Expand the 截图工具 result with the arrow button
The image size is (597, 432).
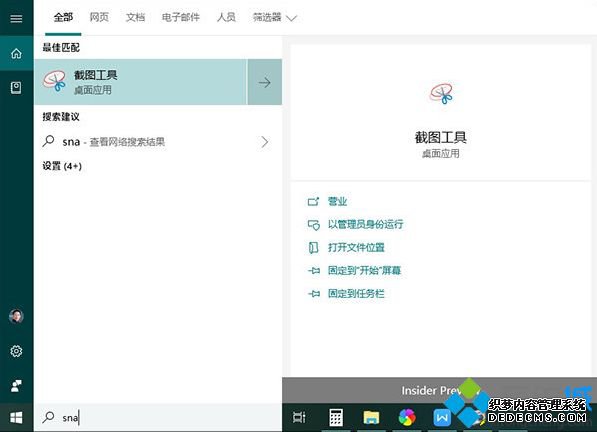click(265, 82)
